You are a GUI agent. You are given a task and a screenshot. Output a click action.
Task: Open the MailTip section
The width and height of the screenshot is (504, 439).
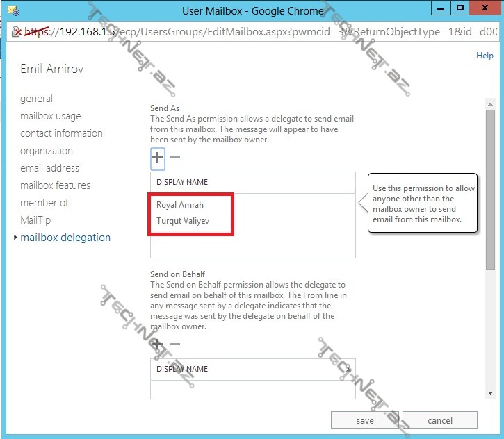click(35, 220)
